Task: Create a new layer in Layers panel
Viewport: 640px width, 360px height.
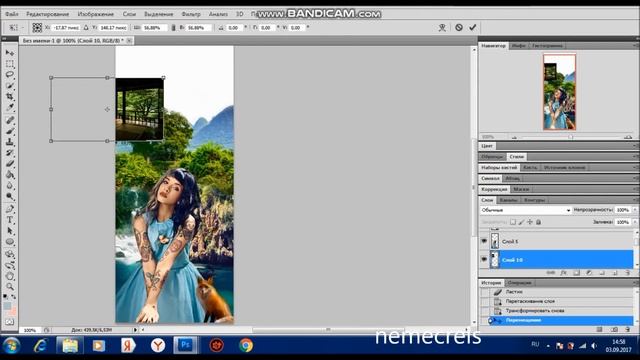Action: point(615,273)
